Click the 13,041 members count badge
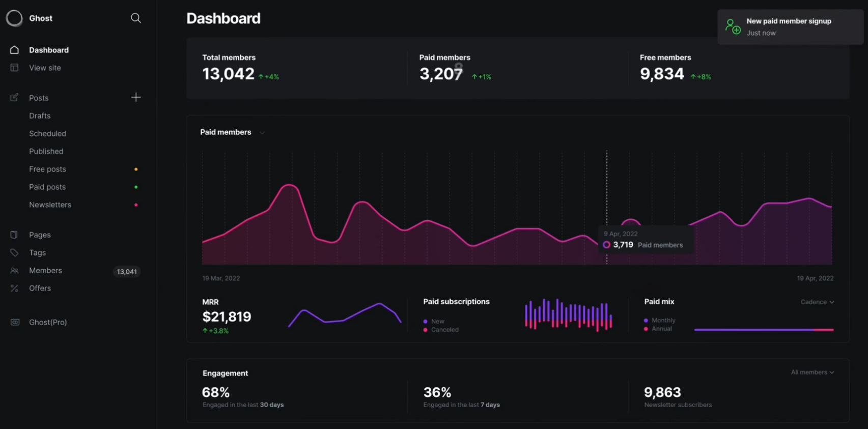 [127, 272]
